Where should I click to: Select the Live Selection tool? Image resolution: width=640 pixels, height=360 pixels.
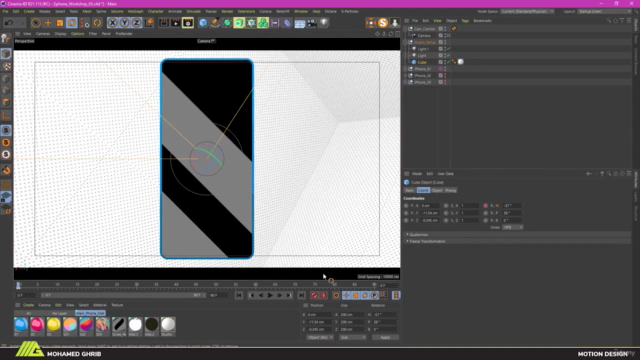[x=36, y=22]
